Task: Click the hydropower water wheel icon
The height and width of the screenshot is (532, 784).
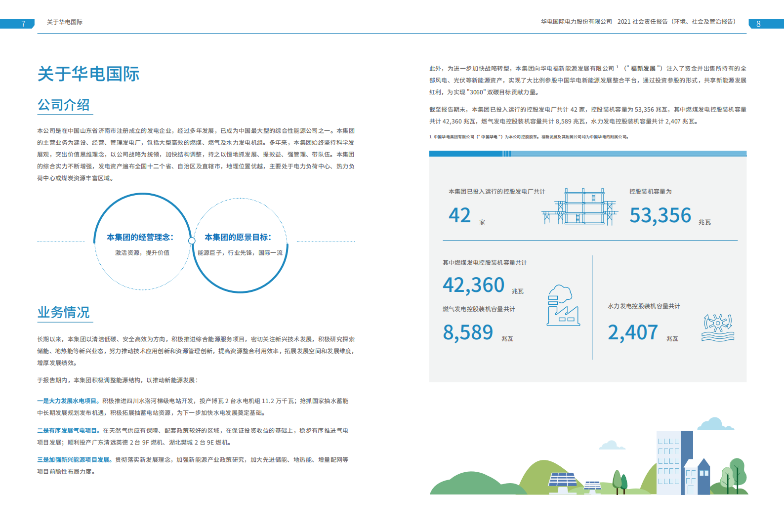Action: [718, 327]
